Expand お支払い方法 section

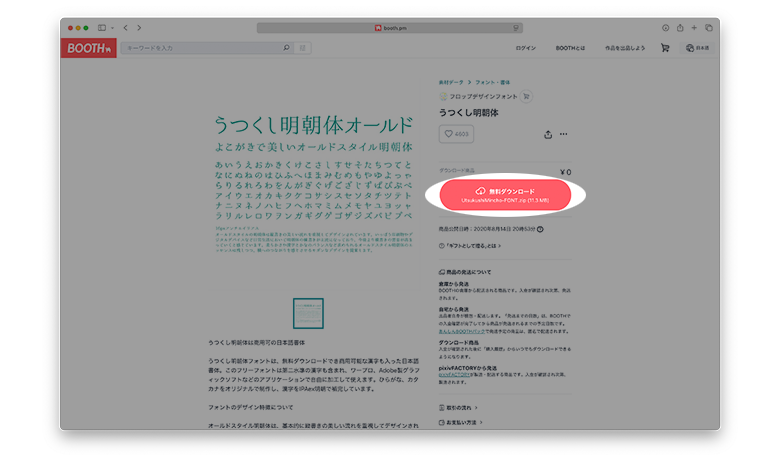point(461,423)
